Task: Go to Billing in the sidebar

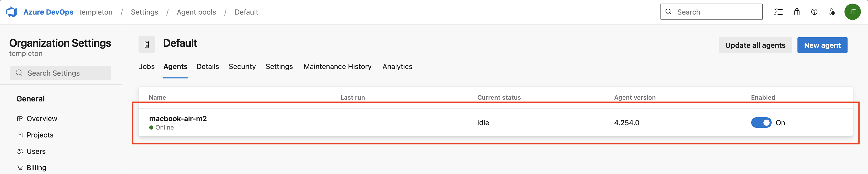Action: pyautogui.click(x=36, y=168)
